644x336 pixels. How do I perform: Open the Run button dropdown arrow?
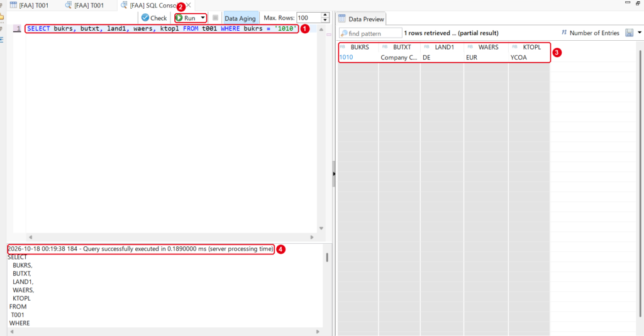tap(203, 18)
